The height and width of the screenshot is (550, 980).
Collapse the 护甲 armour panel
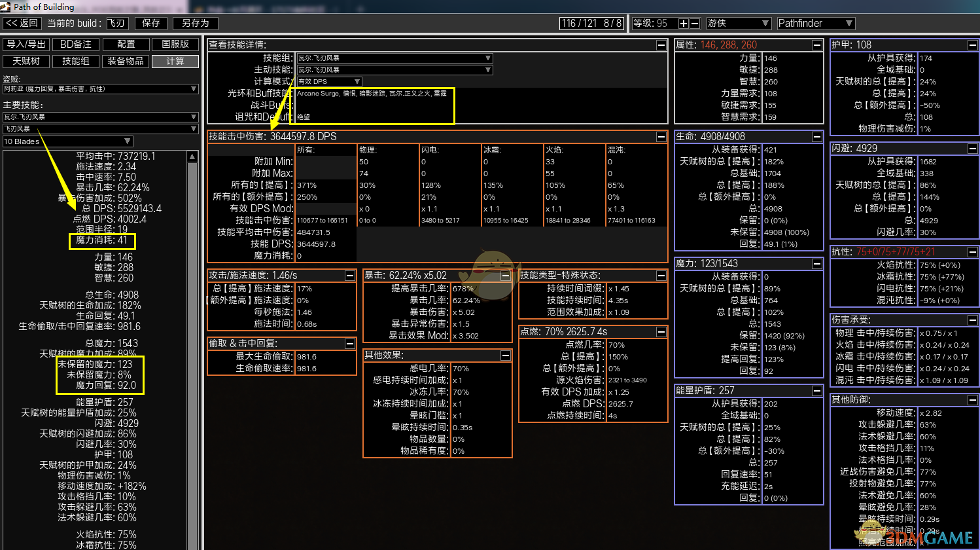pos(973,45)
